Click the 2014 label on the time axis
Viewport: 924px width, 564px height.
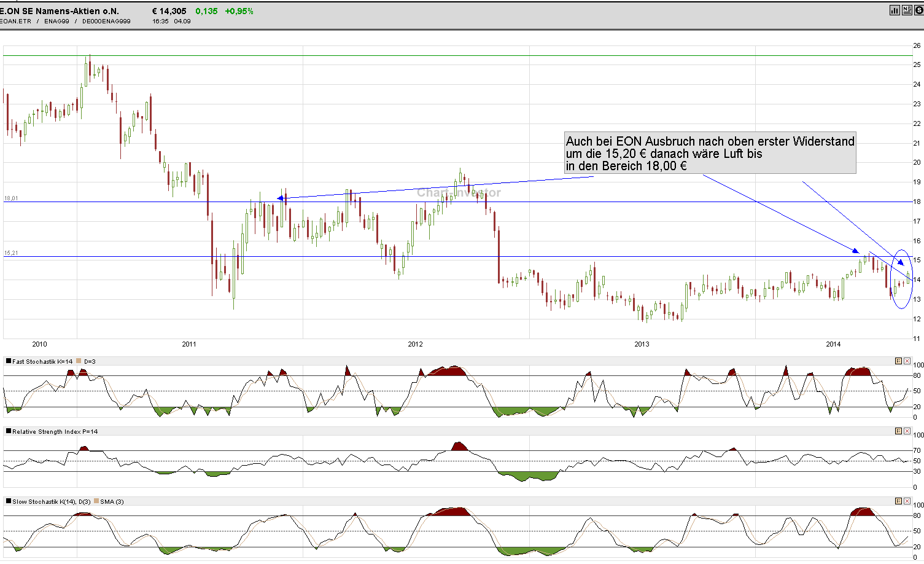(x=833, y=345)
